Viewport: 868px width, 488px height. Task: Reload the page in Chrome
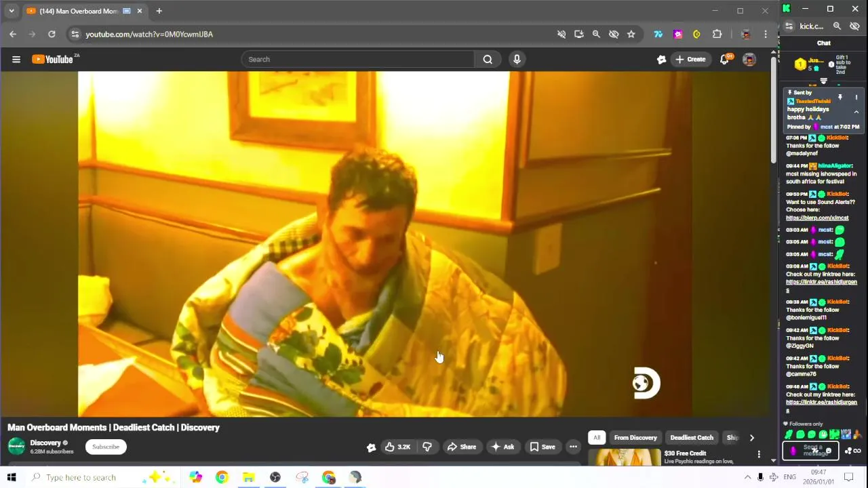[x=52, y=34]
